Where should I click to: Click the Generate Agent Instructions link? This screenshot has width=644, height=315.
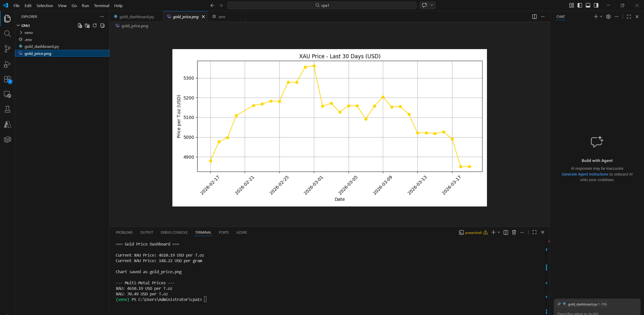point(585,174)
